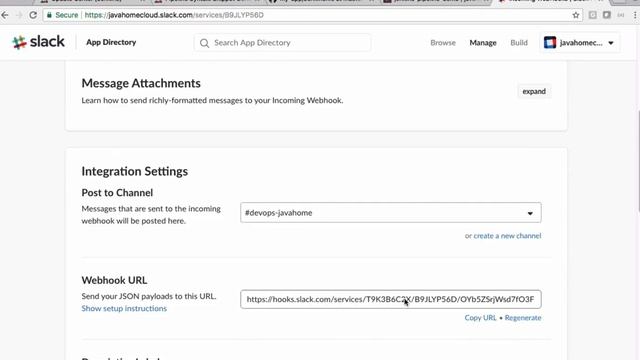Bookmark page with star icon
This screenshot has height=360, width=640.
tap(576, 15)
